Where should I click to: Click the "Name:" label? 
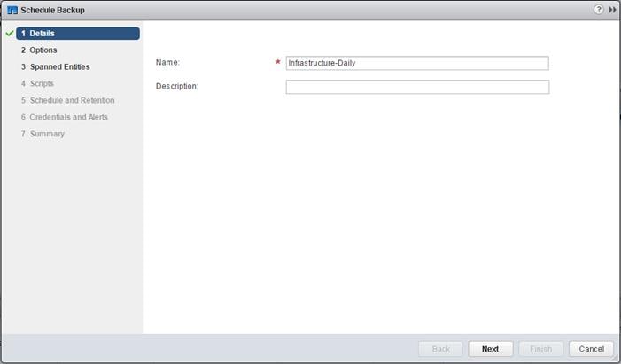tap(167, 62)
